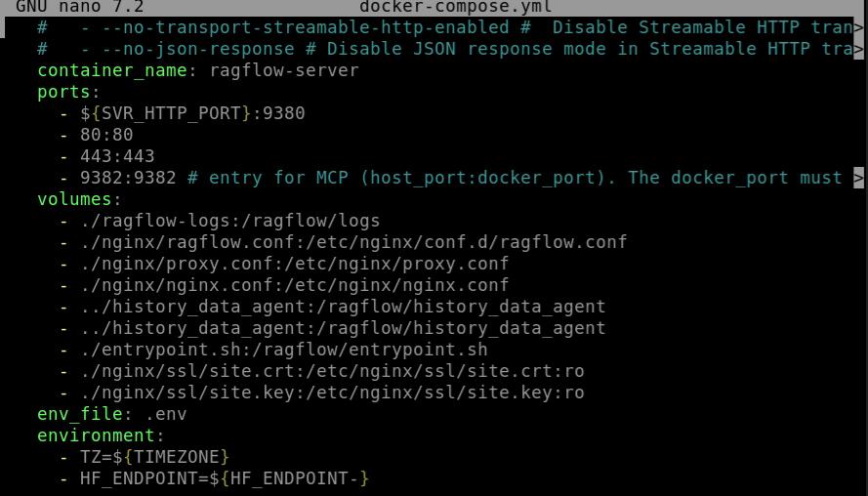Click the ragflow-server container name value
The height and width of the screenshot is (496, 868).
click(284, 70)
